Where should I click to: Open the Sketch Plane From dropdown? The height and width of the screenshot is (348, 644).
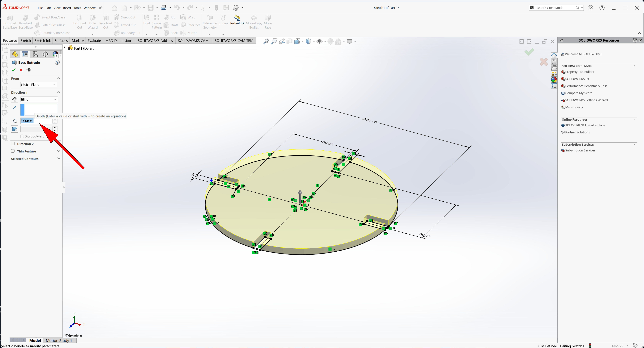click(38, 85)
